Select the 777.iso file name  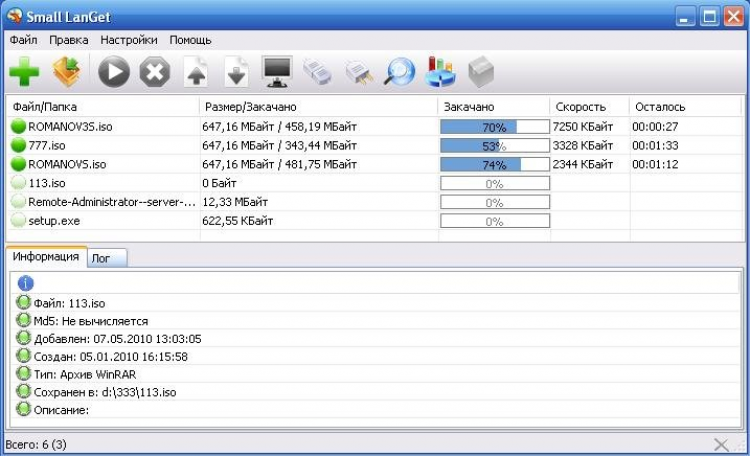pos(47,145)
